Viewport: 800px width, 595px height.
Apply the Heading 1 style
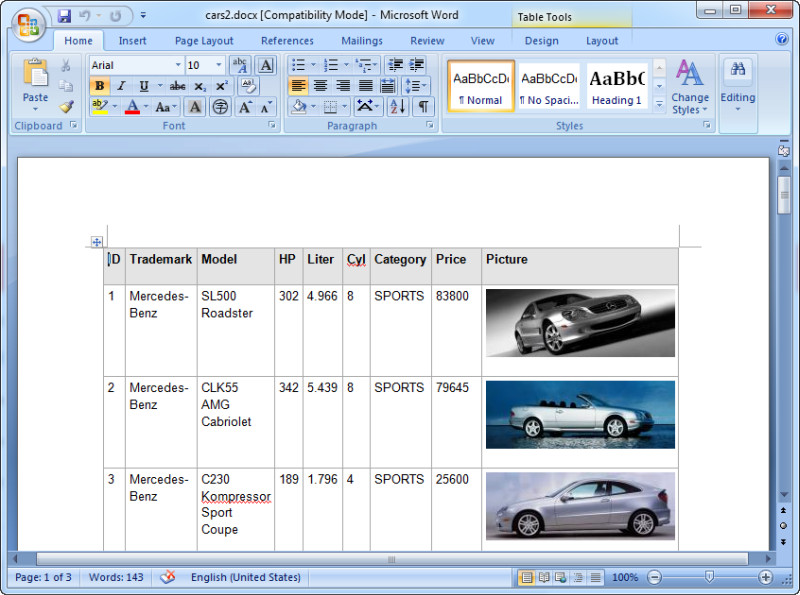(617, 86)
